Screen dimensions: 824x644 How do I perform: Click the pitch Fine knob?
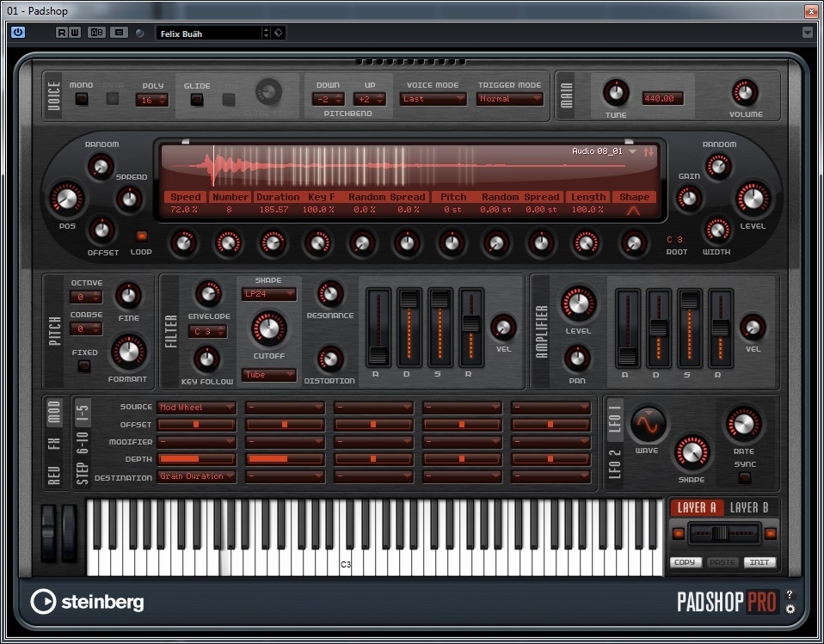(x=128, y=296)
